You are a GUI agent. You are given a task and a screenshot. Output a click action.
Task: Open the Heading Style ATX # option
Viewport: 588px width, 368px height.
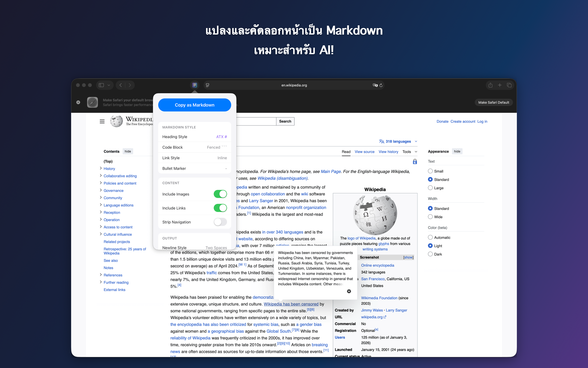[194, 137]
